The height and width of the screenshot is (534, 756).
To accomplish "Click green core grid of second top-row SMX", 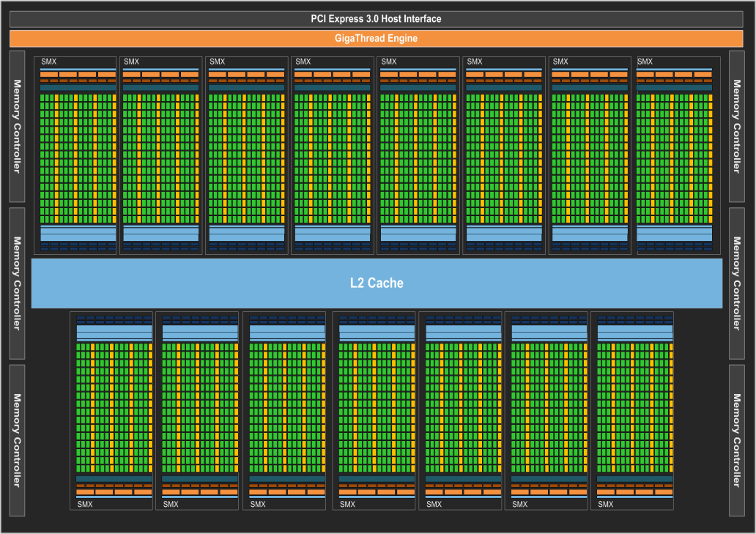I will point(160,157).
